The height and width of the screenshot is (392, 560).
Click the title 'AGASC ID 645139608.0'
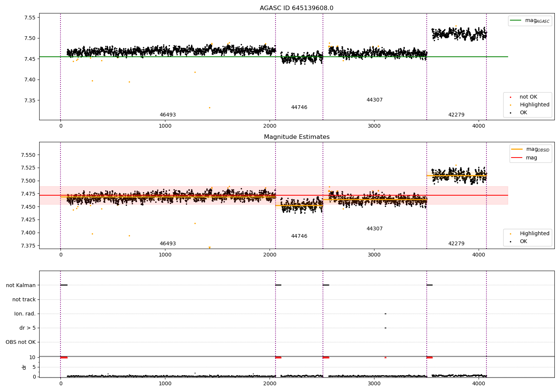pos(297,8)
